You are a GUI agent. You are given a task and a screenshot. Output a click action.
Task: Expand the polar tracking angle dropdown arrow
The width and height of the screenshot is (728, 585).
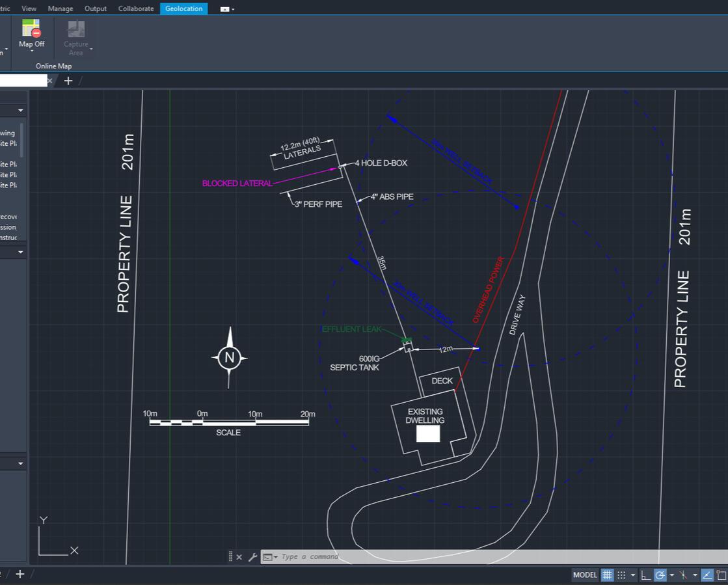pyautogui.click(x=671, y=575)
